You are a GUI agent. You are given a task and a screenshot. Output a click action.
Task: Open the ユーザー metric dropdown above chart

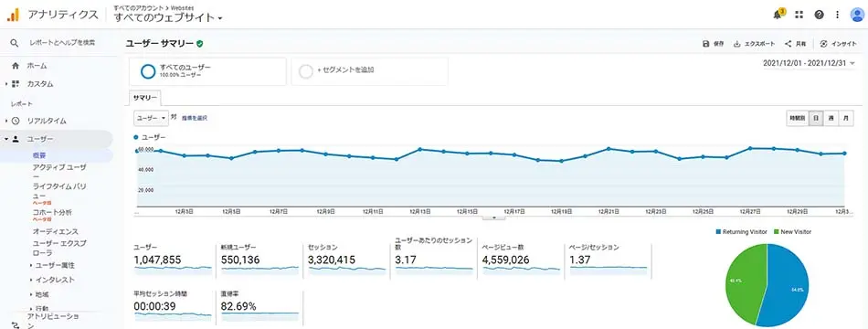pos(151,118)
